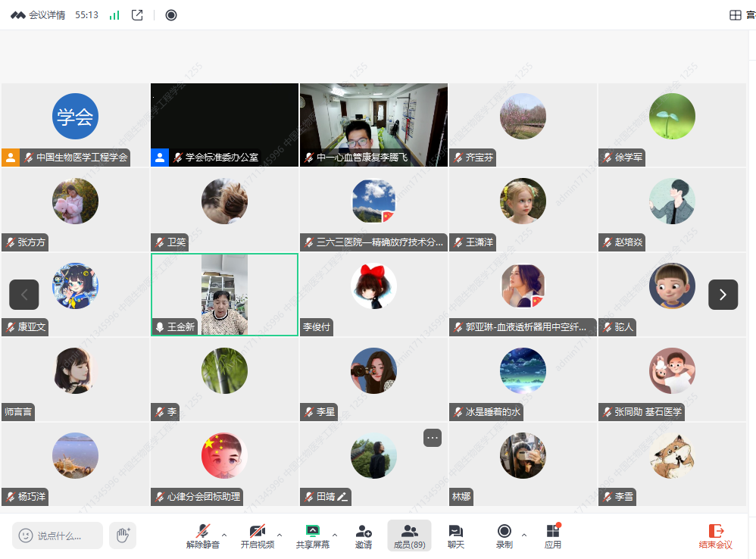Viewport: 756px width, 559px height.
Task: Open the 应用 apps menu
Action: tap(553, 536)
